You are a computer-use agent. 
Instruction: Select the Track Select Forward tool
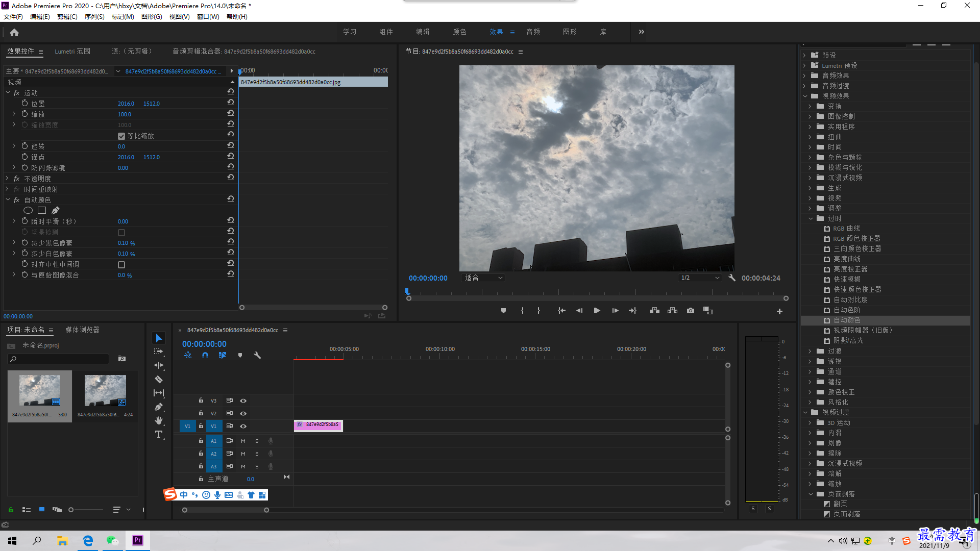click(159, 352)
